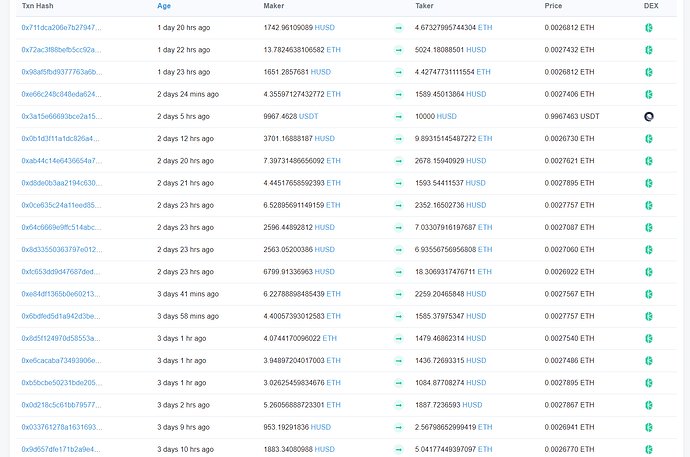Click DEX icon in the 0x711dca206e7b27947 row
This screenshot has height=457, width=690.
coord(648,28)
